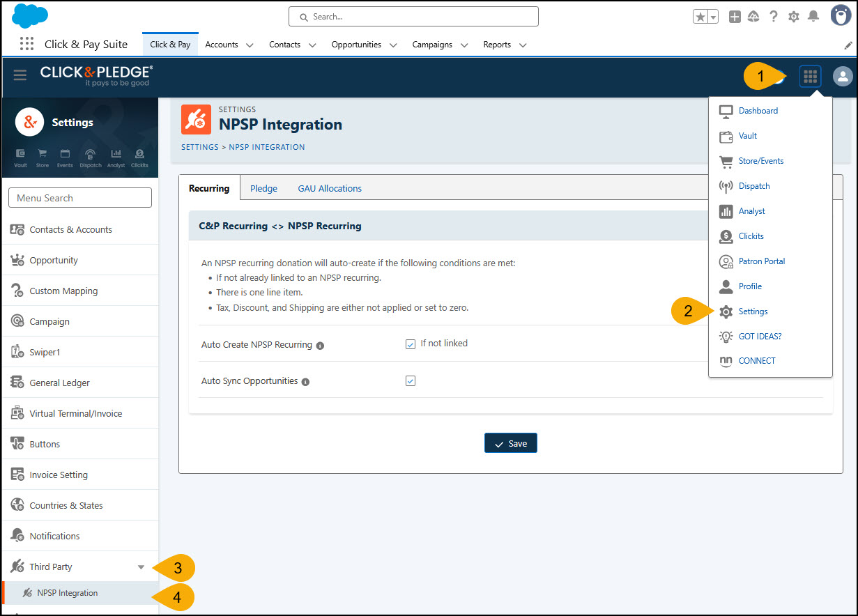Open Opportunity settings in sidebar
The width and height of the screenshot is (858, 616).
coord(80,260)
